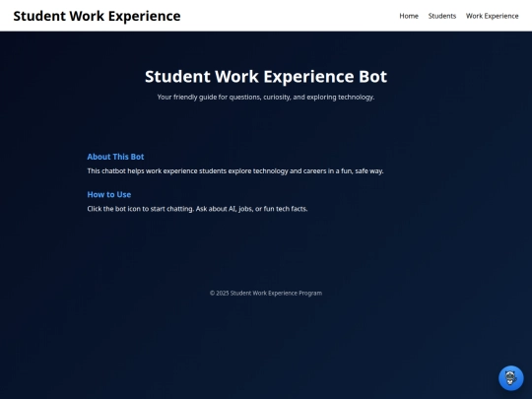Click the Student Work Experience site title

[x=97, y=16]
